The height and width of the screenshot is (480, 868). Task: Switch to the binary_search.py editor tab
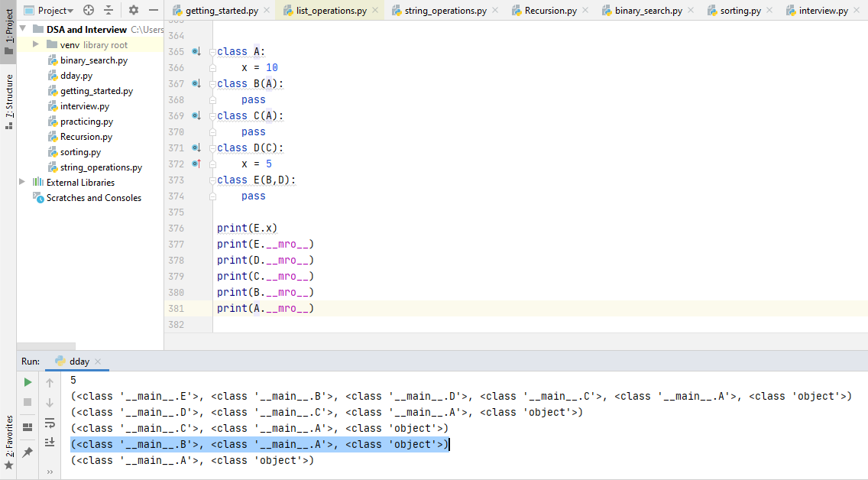(x=648, y=11)
